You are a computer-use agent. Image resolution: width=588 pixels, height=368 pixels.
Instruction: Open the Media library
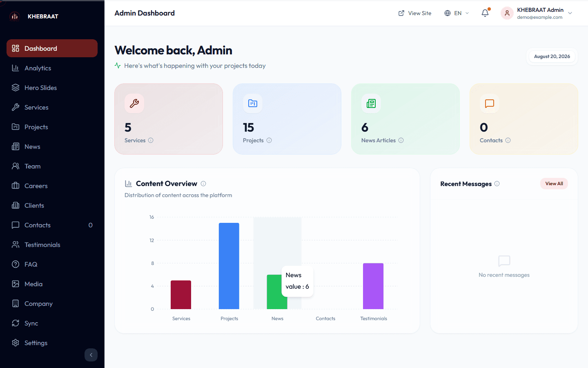52,284
